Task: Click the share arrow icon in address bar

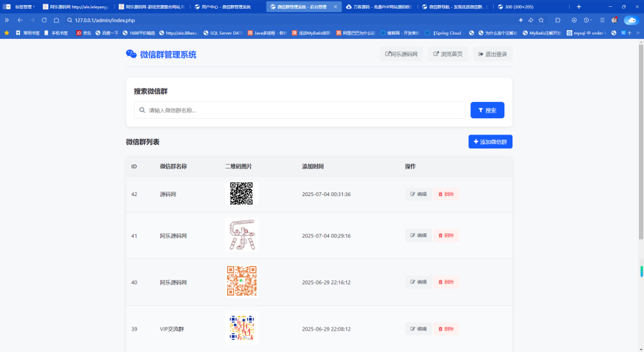Action: [531, 20]
